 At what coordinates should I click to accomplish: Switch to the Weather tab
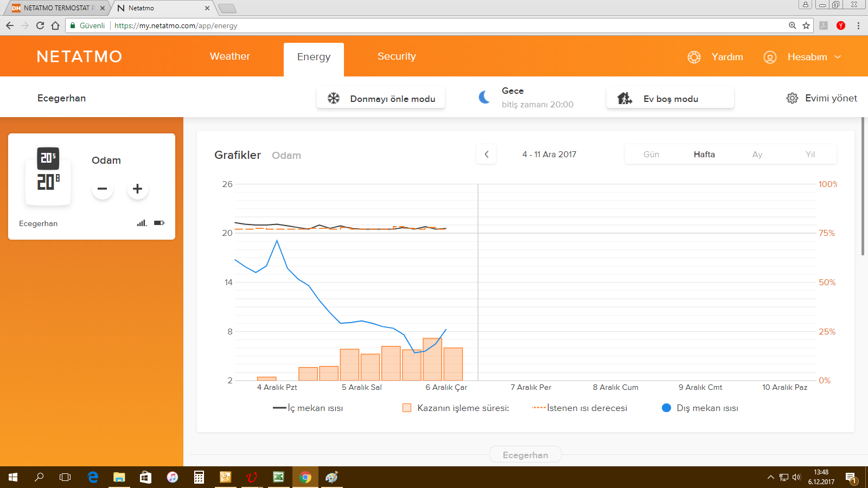230,56
